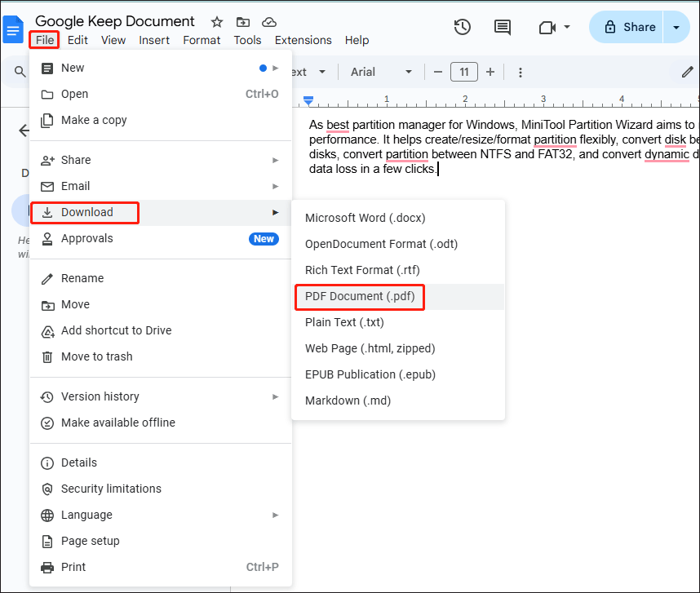
Task: Download as Markdown (.md)
Action: click(x=398, y=400)
